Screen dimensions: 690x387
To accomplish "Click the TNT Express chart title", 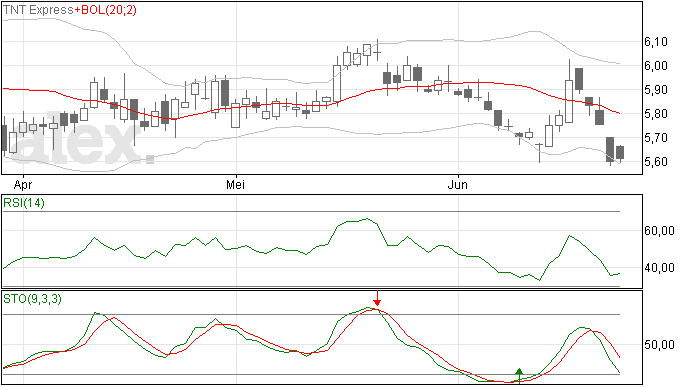I will pyautogui.click(x=38, y=10).
